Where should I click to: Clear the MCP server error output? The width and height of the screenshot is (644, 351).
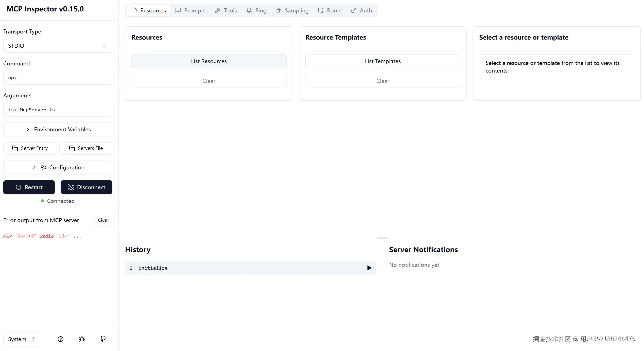pyautogui.click(x=103, y=220)
